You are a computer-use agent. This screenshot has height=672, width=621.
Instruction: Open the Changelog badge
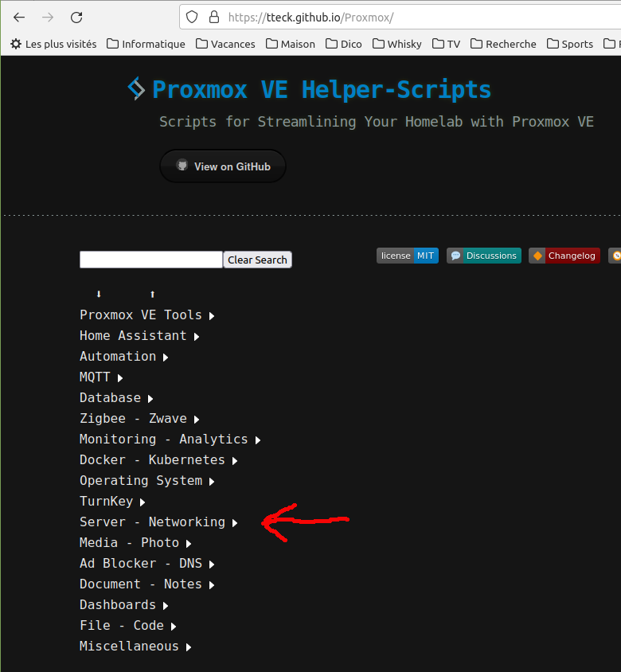coord(564,256)
